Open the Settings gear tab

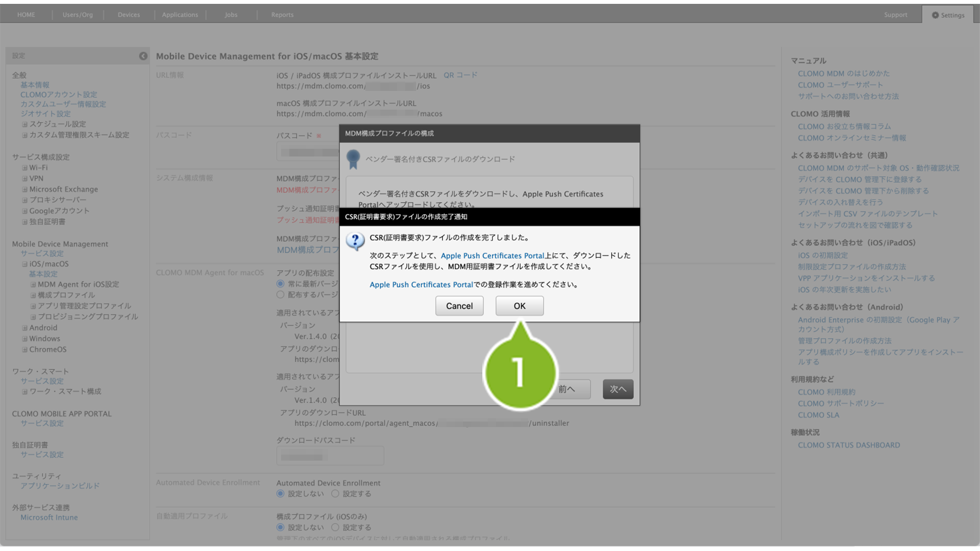[x=948, y=15]
